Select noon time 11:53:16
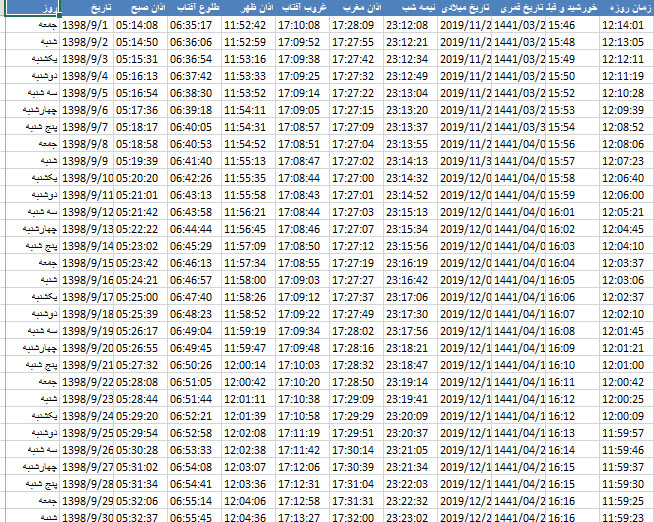This screenshot has width=654, height=522. [248, 59]
